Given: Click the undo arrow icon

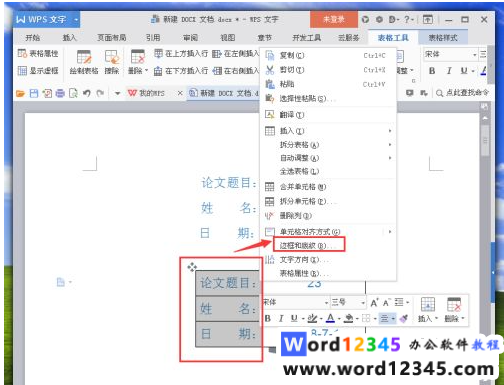Looking at the screenshot, I should 87,93.
